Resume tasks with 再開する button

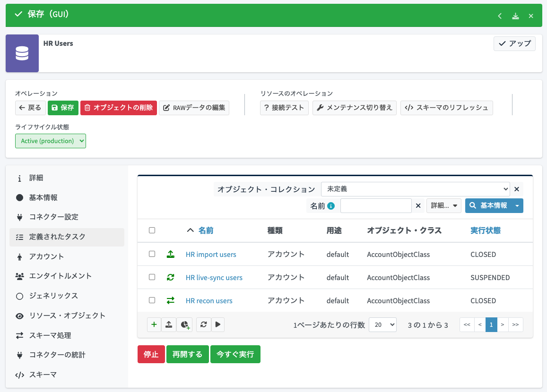tap(187, 354)
